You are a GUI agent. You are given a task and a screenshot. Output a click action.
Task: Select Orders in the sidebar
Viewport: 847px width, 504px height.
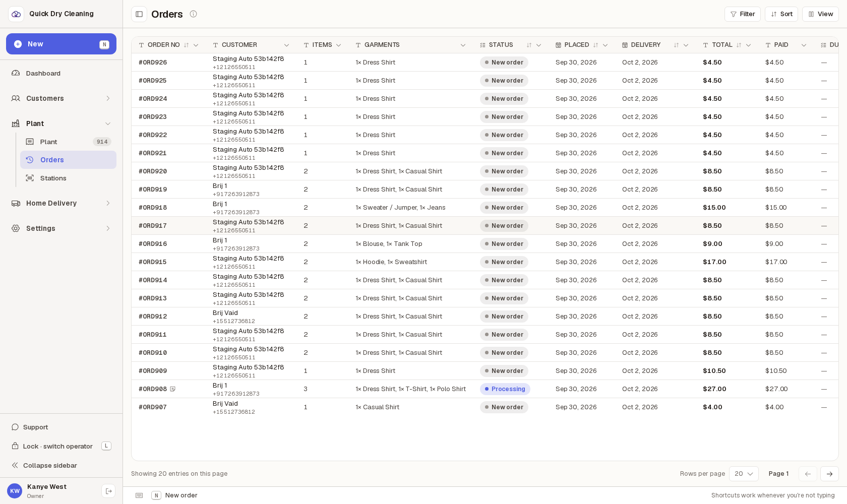68,160
